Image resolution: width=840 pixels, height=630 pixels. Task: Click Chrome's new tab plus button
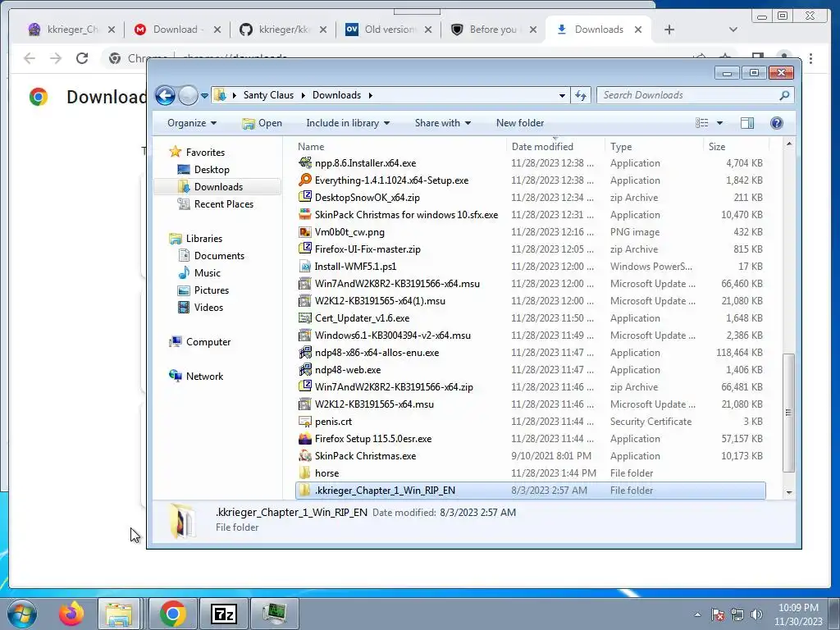669,30
